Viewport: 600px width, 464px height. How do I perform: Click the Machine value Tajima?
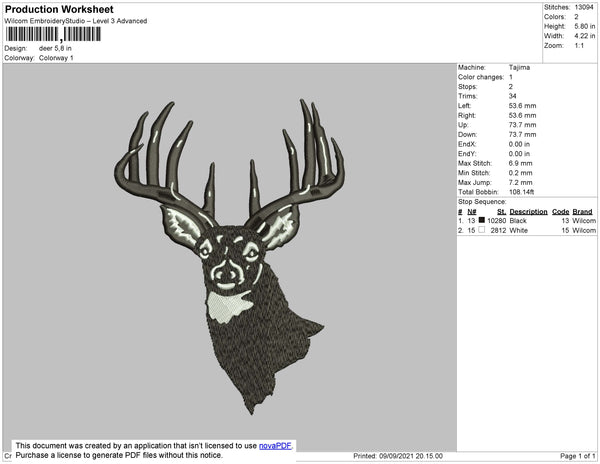tap(520, 68)
